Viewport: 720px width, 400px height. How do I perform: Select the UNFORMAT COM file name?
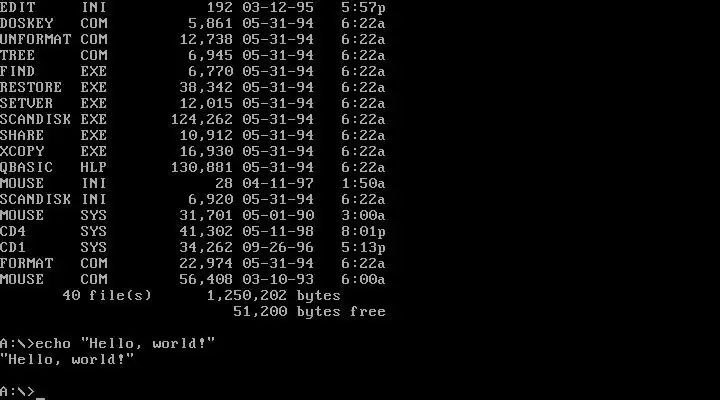tap(54, 39)
